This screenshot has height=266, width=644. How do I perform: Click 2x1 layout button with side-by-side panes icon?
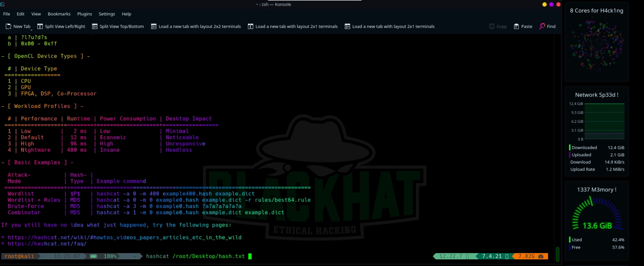293,27
